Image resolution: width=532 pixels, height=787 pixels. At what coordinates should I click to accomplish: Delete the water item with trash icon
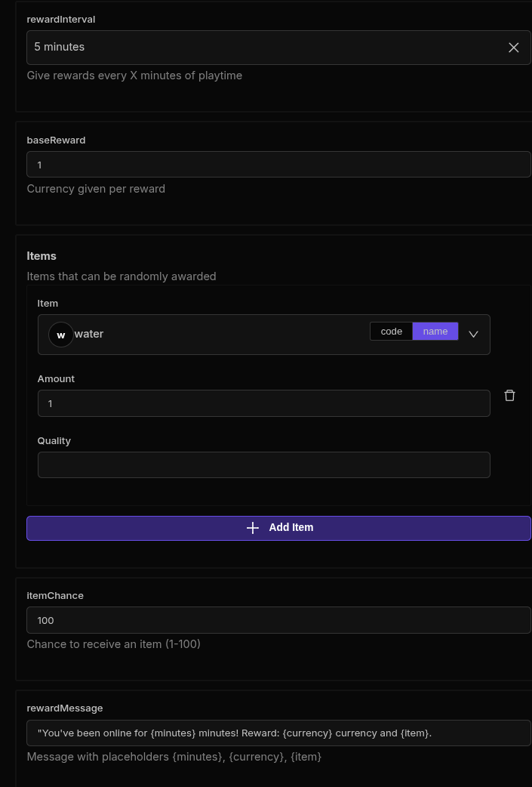[509, 396]
